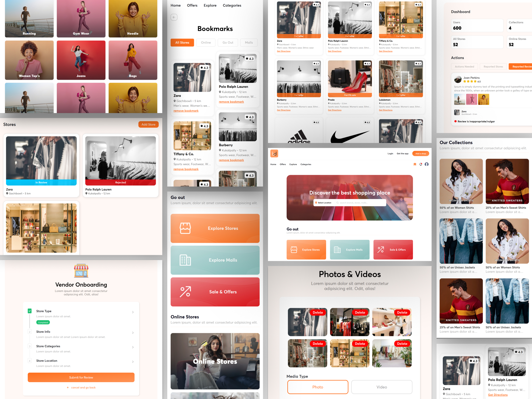This screenshot has width=532, height=399.
Task: Click the back arrow above Bookmarks
Action: [x=174, y=17]
